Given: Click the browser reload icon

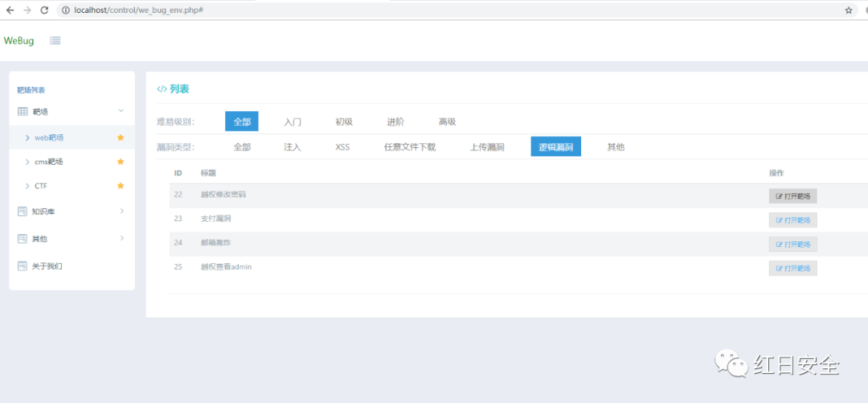Looking at the screenshot, I should click(x=44, y=10).
